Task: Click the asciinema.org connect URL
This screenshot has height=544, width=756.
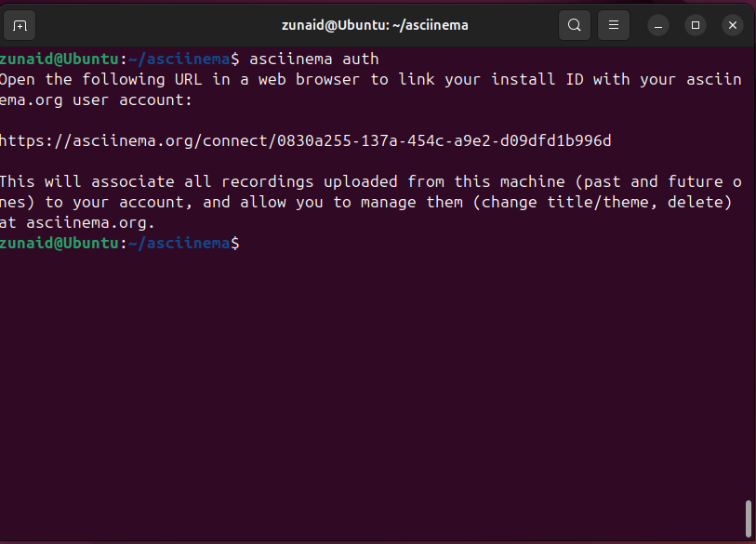Action: tap(305, 140)
